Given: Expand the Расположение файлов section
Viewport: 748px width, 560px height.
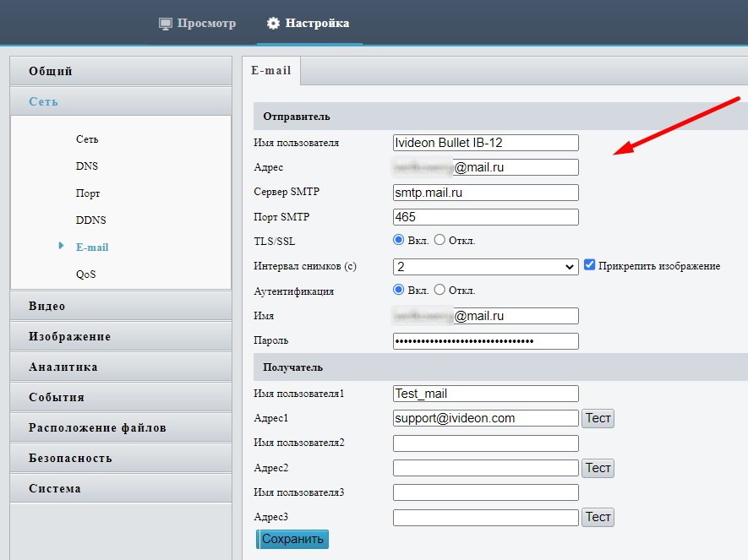Looking at the screenshot, I should (121, 428).
